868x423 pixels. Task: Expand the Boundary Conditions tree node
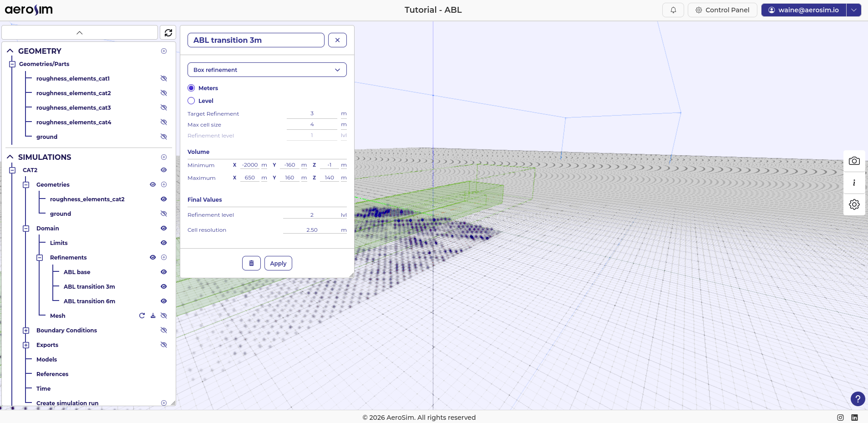coord(26,331)
